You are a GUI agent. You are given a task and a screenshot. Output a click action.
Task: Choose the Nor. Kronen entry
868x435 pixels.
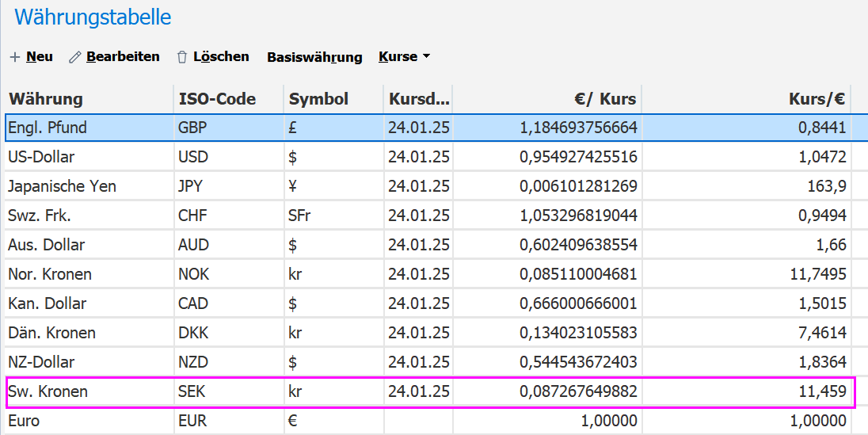pos(49,274)
